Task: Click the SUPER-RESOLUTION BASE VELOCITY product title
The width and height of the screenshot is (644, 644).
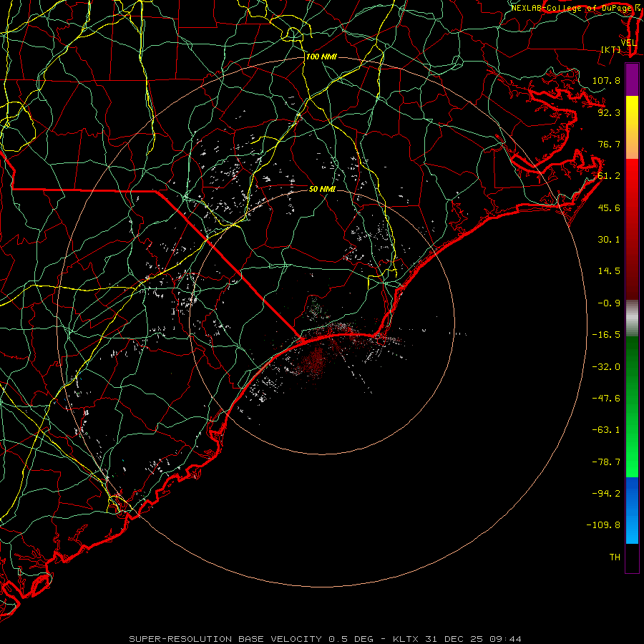Action: pyautogui.click(x=225, y=639)
